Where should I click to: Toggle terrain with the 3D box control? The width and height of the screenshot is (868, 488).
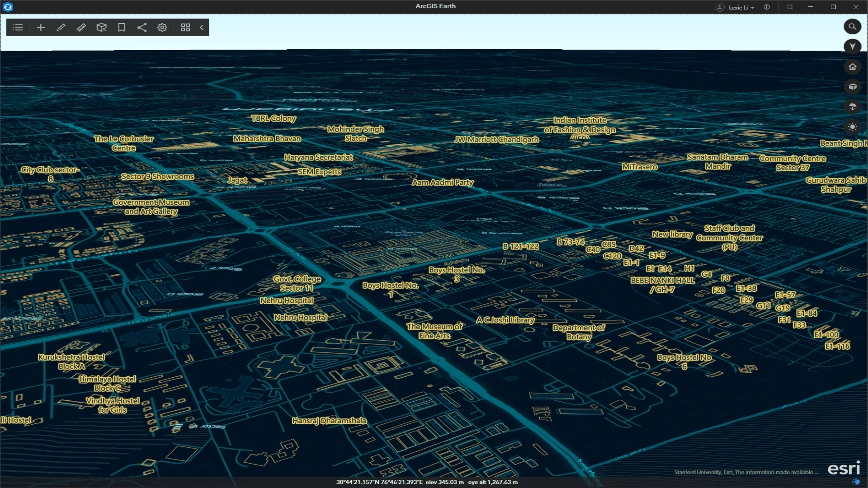point(853,87)
